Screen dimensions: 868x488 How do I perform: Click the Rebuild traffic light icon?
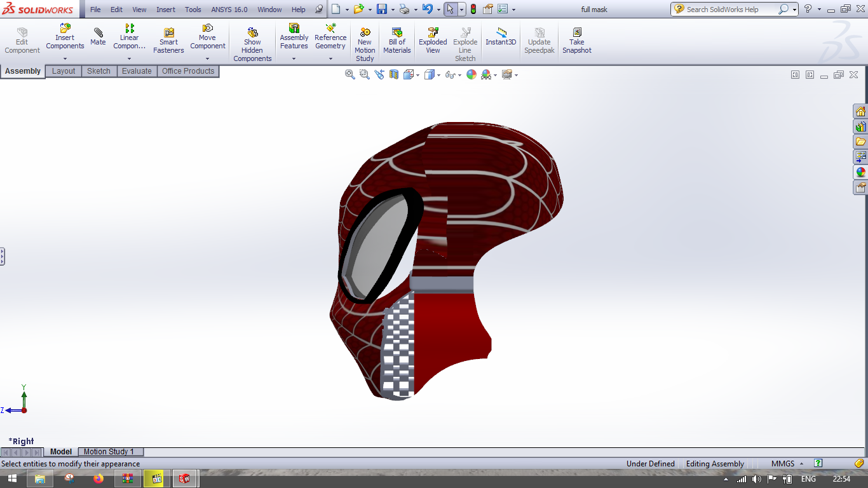click(473, 9)
